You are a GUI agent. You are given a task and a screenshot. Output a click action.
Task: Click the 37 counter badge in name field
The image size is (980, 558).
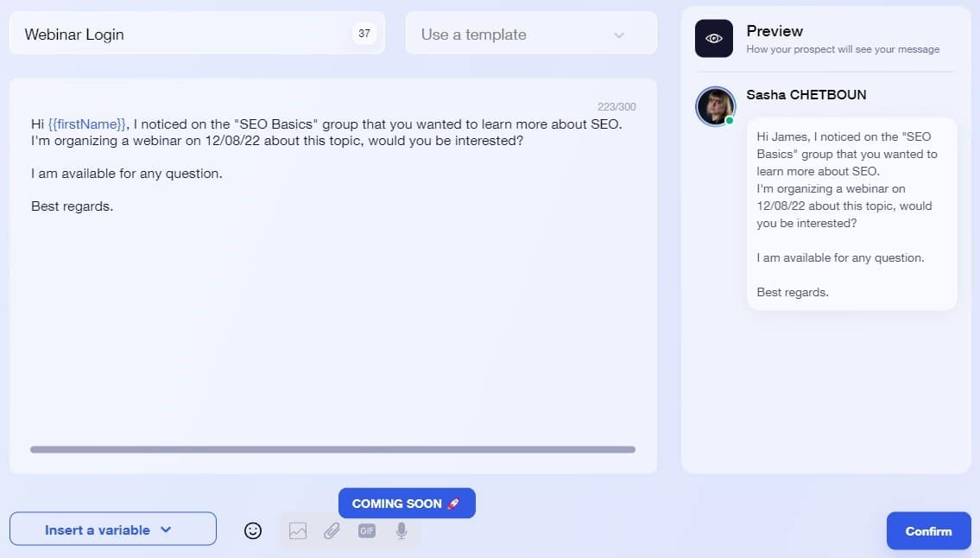coord(364,33)
